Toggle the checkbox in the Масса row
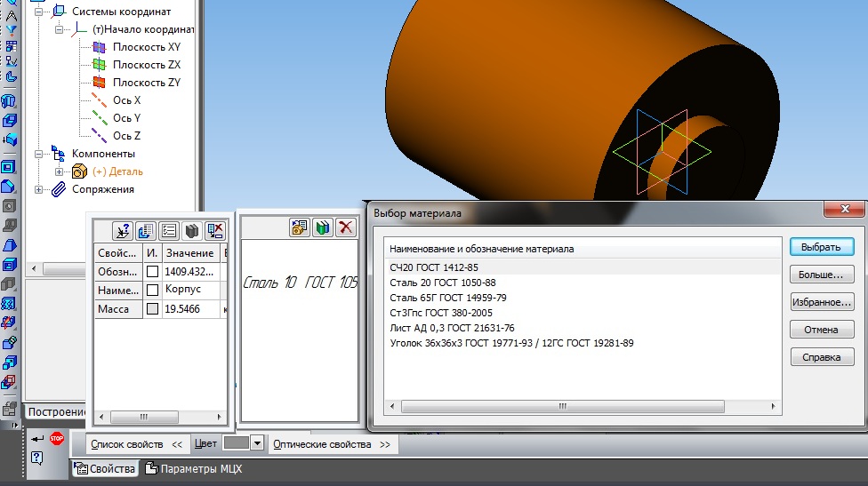This screenshot has height=486, width=868. coord(152,309)
